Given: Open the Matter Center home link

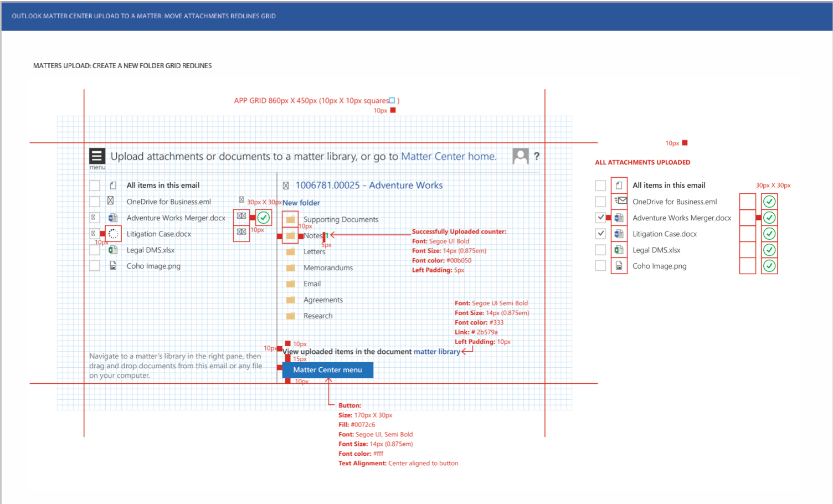Looking at the screenshot, I should coord(448,156).
